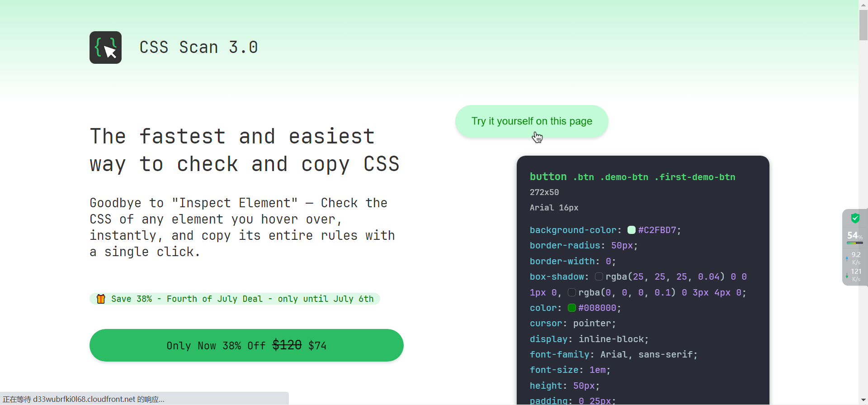Click the vertical scrollbar thumb
The image size is (868, 405).
pos(863,25)
